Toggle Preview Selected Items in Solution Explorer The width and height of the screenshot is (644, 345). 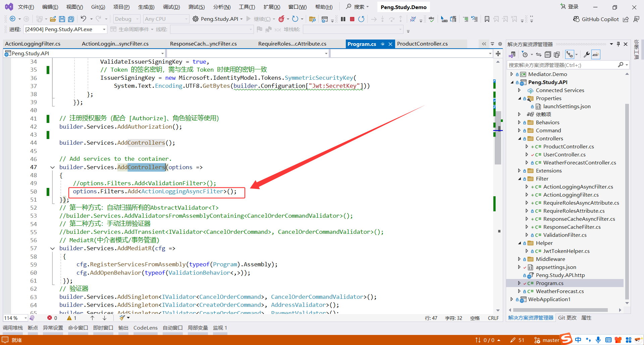596,54
